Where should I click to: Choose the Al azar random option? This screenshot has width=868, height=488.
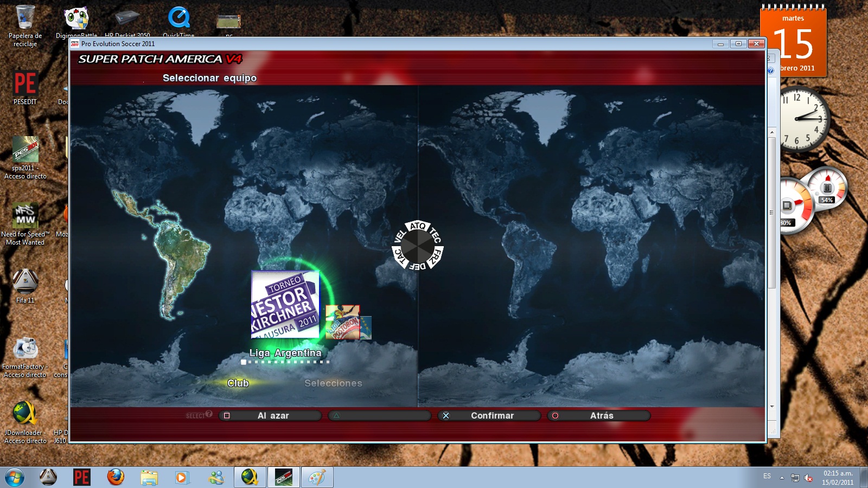270,416
